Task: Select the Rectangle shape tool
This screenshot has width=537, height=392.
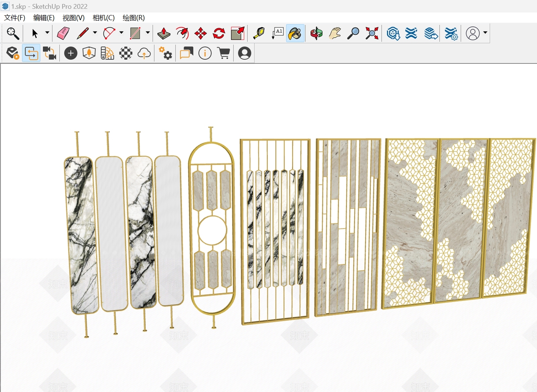Action: [x=135, y=33]
